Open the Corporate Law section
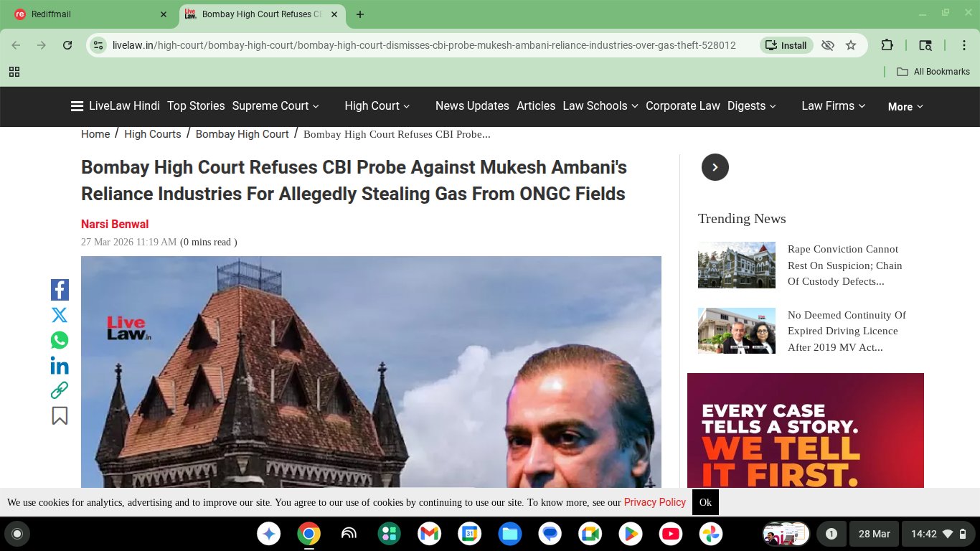The height and width of the screenshot is (551, 980). click(683, 106)
